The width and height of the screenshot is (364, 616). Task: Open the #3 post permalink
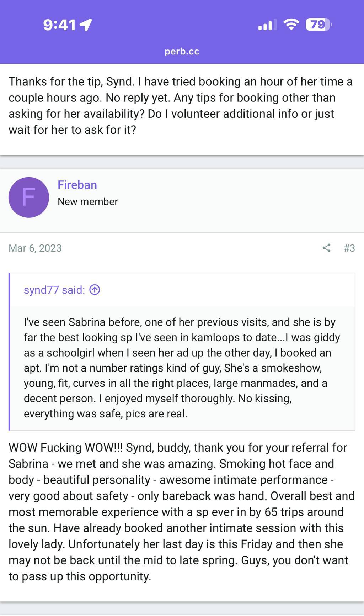(x=349, y=248)
